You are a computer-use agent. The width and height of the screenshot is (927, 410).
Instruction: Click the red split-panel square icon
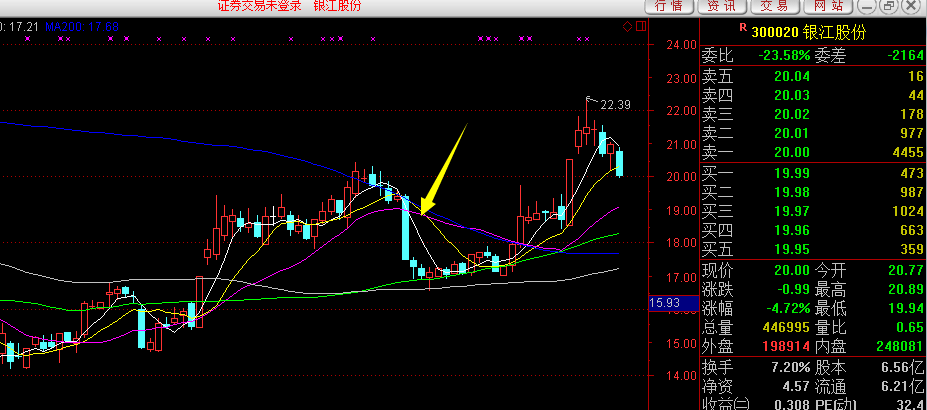pos(640,26)
